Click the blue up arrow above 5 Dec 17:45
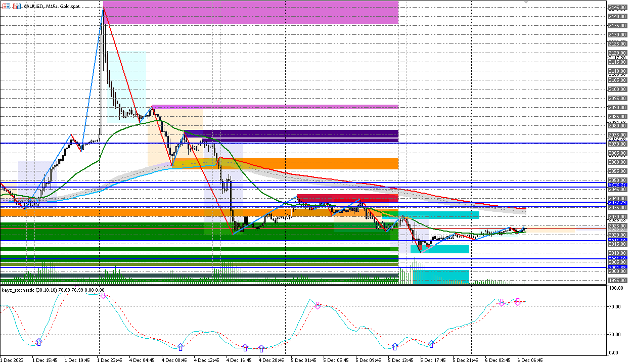The width and height of the screenshot is (632, 364). [x=431, y=344]
